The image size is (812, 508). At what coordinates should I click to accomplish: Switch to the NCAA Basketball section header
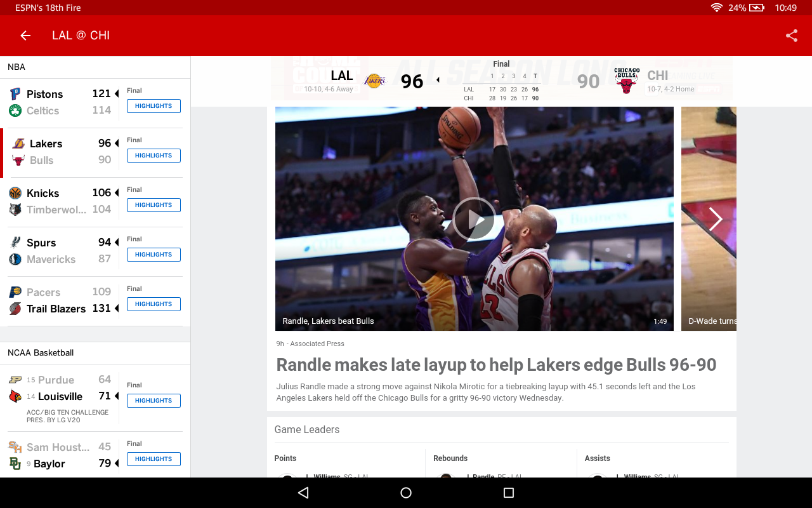tap(41, 352)
